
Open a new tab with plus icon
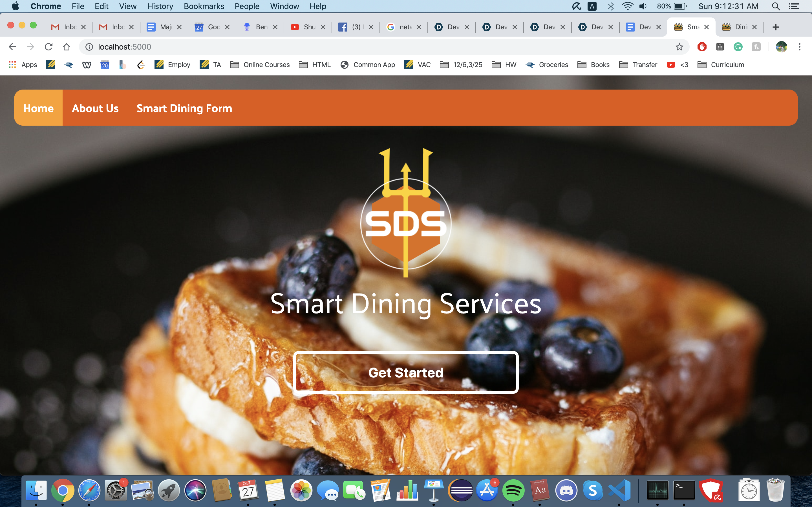pos(775,27)
